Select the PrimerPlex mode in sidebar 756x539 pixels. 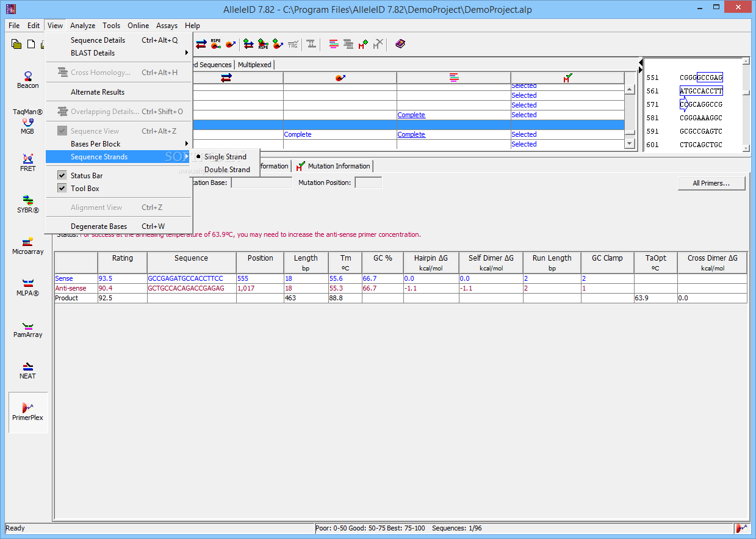[28, 412]
